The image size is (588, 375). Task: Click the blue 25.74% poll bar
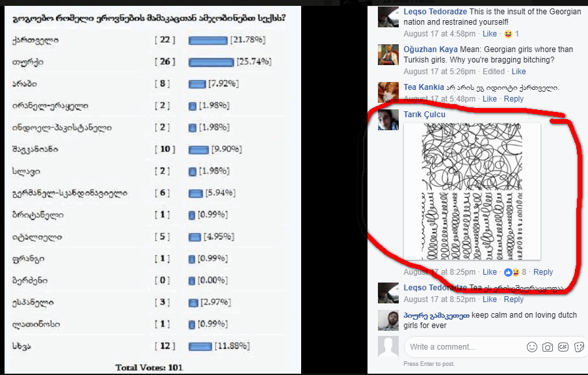click(x=211, y=62)
